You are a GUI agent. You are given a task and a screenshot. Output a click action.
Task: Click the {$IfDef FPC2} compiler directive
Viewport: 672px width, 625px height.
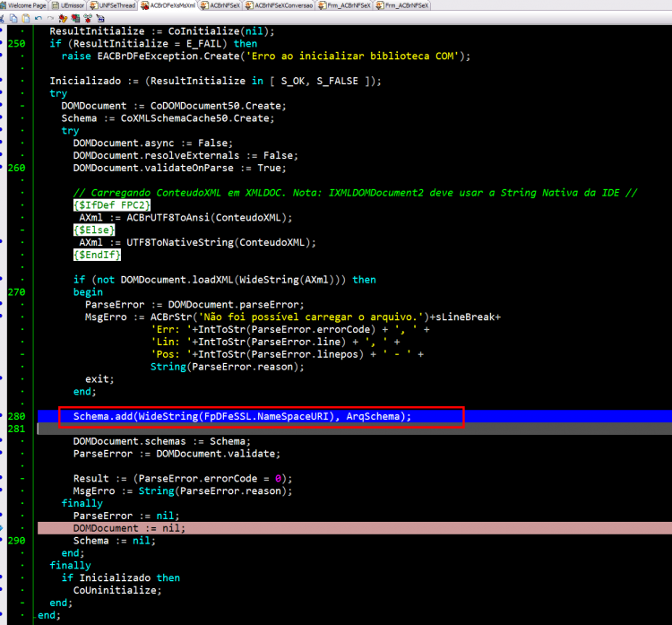111,205
